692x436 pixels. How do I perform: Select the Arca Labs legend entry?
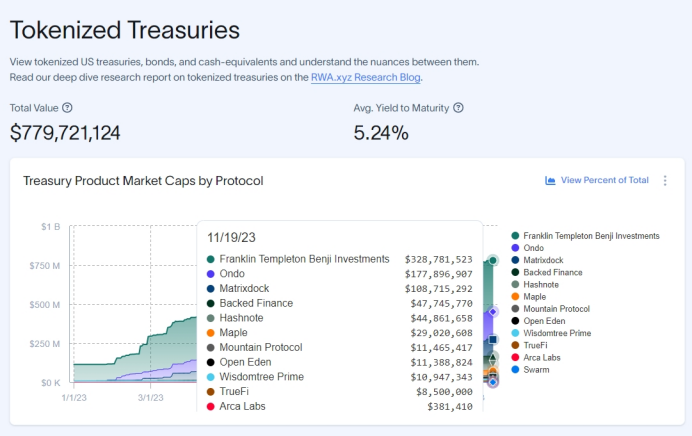click(541, 357)
